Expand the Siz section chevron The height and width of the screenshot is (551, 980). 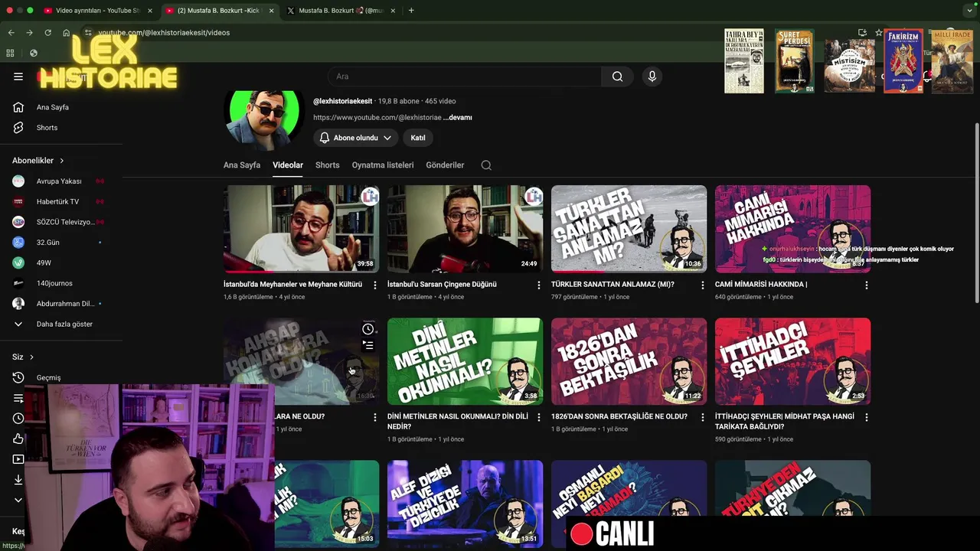click(31, 357)
